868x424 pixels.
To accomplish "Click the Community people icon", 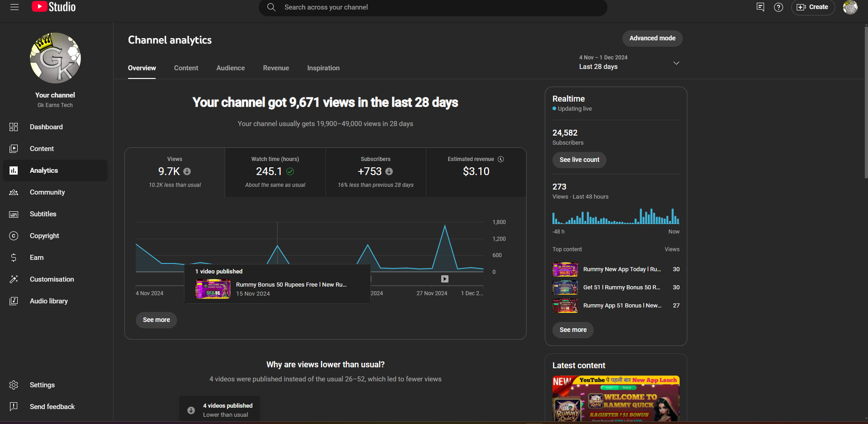I will pos(14,192).
